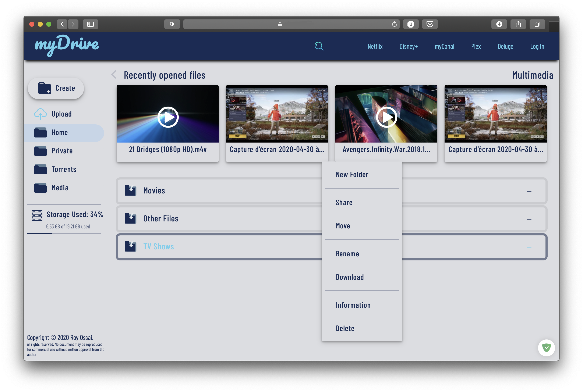Click the Pocket extension icon
The image size is (583, 392).
pos(430,24)
